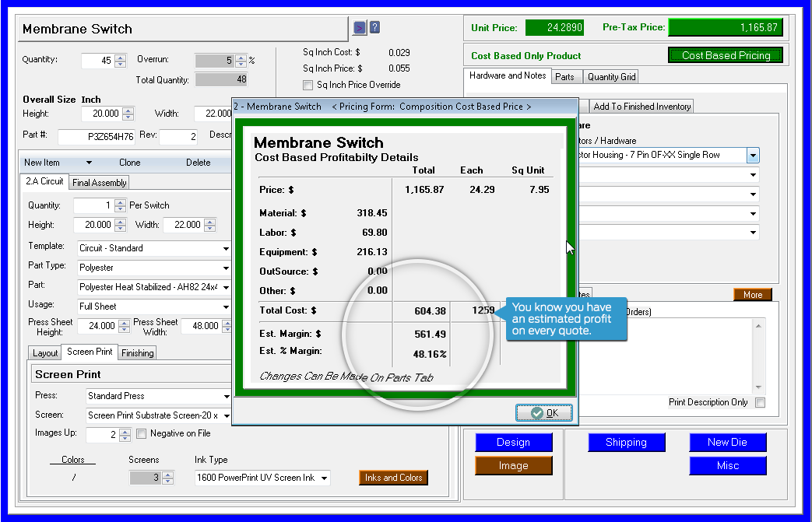Open help with the question mark icon
The width and height of the screenshot is (812, 522).
pyautogui.click(x=374, y=28)
